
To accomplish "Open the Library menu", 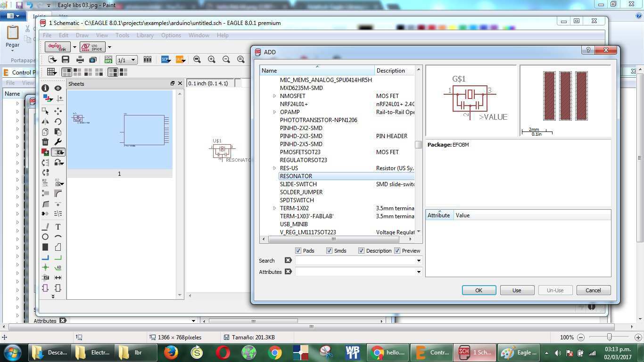I will pyautogui.click(x=145, y=35).
